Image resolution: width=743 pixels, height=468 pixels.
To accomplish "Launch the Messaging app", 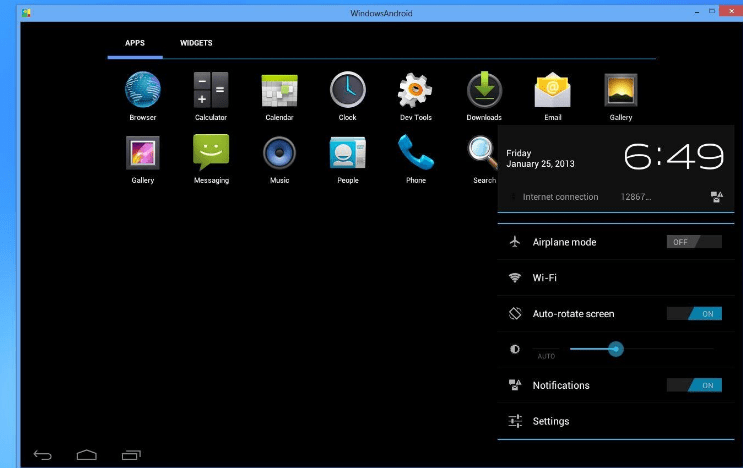I will click(x=211, y=153).
